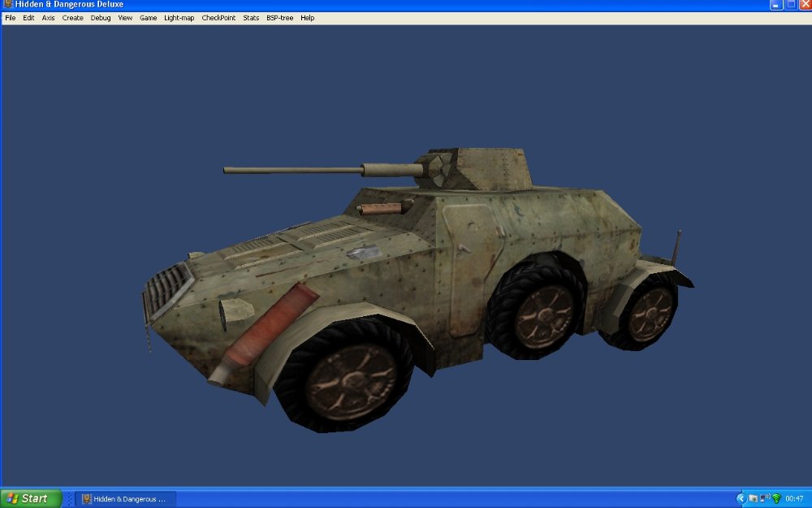Open the Help menu
This screenshot has height=508, width=812.
point(308,18)
